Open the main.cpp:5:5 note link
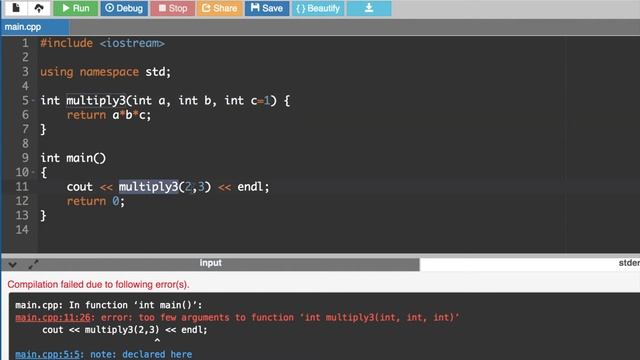Viewport: 640px width, 360px height. tap(47, 354)
